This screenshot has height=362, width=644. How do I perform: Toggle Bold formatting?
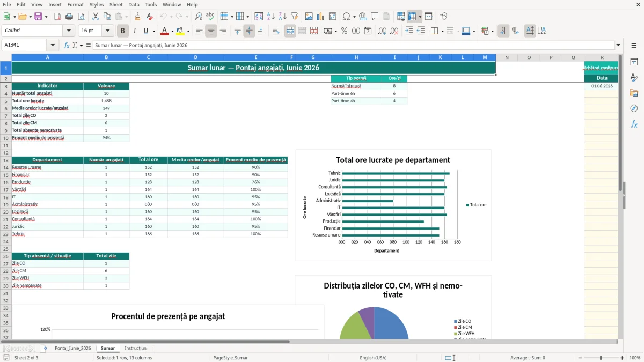pos(123,31)
